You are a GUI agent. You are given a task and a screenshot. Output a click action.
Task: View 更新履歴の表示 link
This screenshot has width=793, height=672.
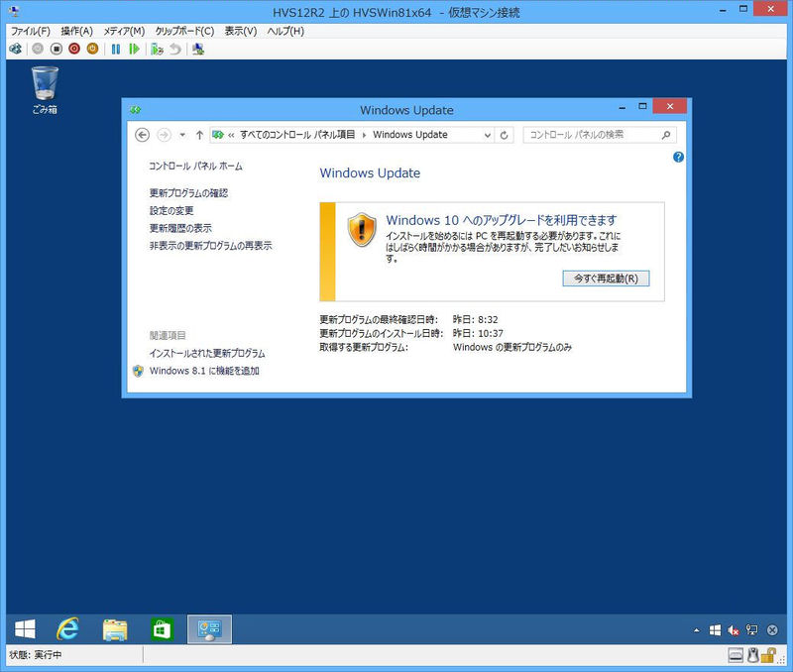pos(180,228)
